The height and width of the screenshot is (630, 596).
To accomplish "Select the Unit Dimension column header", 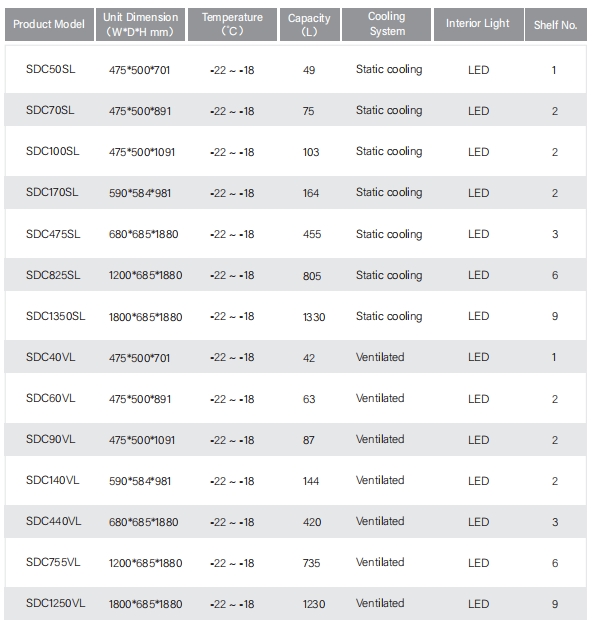I will tap(140, 24).
